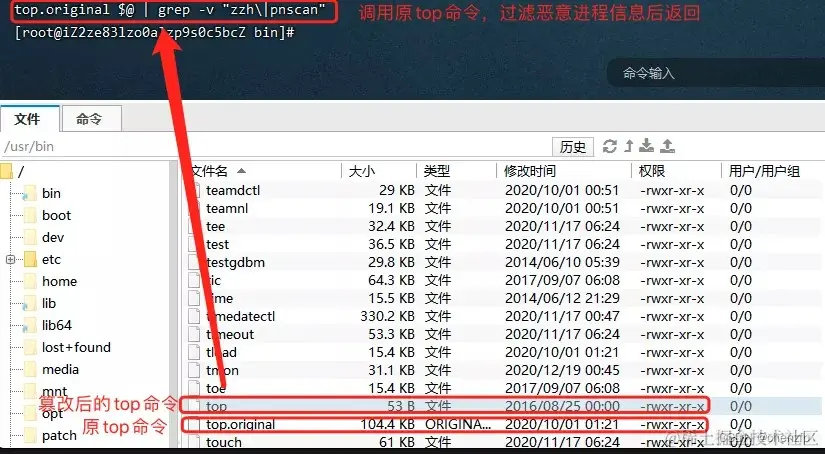This screenshot has height=454, width=825.
Task: Click the download icon in file toolbar
Action: 647,146
